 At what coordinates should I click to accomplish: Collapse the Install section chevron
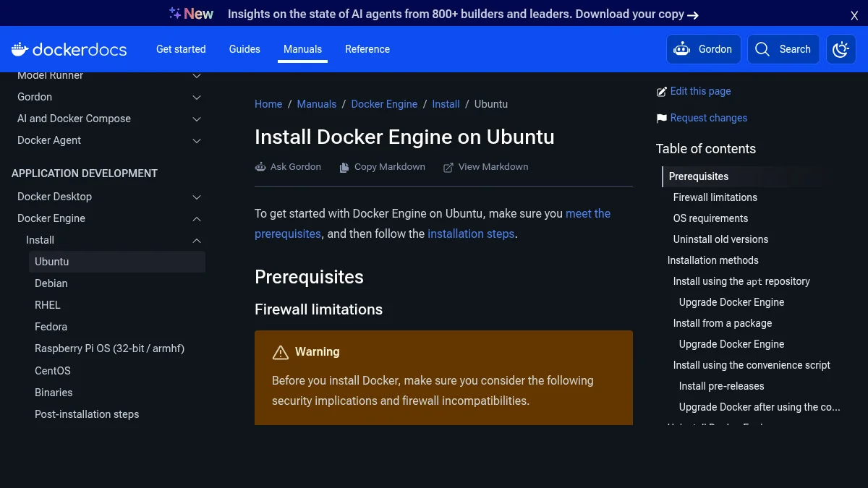(197, 240)
